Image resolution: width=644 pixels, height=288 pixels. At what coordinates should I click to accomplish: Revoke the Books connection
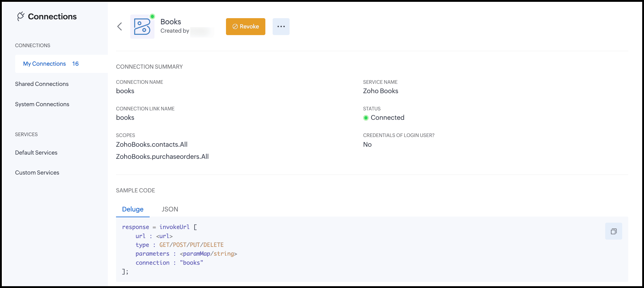[246, 27]
